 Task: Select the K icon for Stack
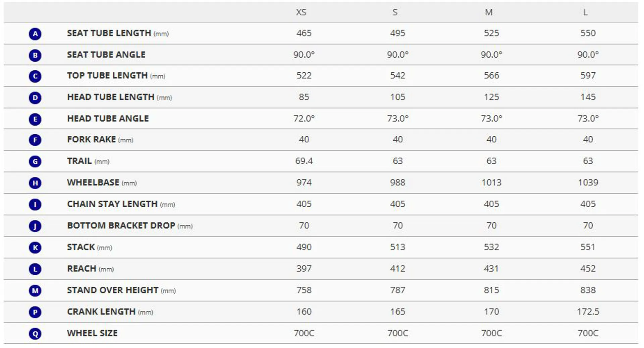(35, 248)
